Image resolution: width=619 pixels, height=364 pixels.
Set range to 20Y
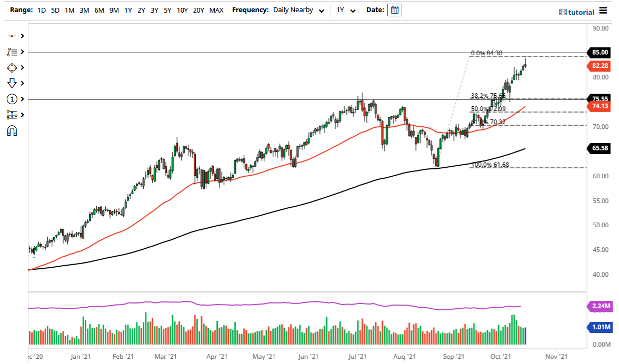(198, 10)
